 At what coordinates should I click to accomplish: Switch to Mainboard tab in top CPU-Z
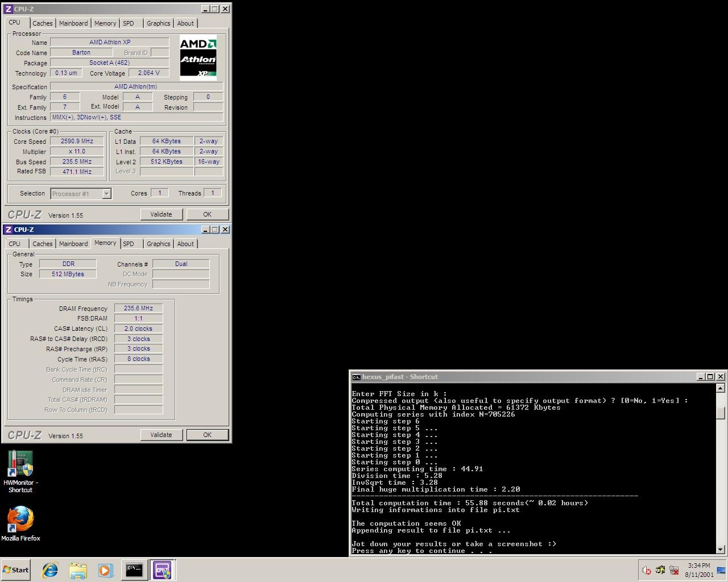pyautogui.click(x=73, y=23)
